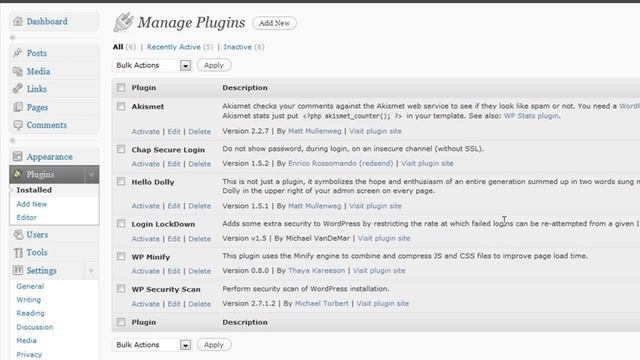Open Enrico Rossomando (redsend) author link
Viewport: 640px width, 360px height.
(340, 163)
